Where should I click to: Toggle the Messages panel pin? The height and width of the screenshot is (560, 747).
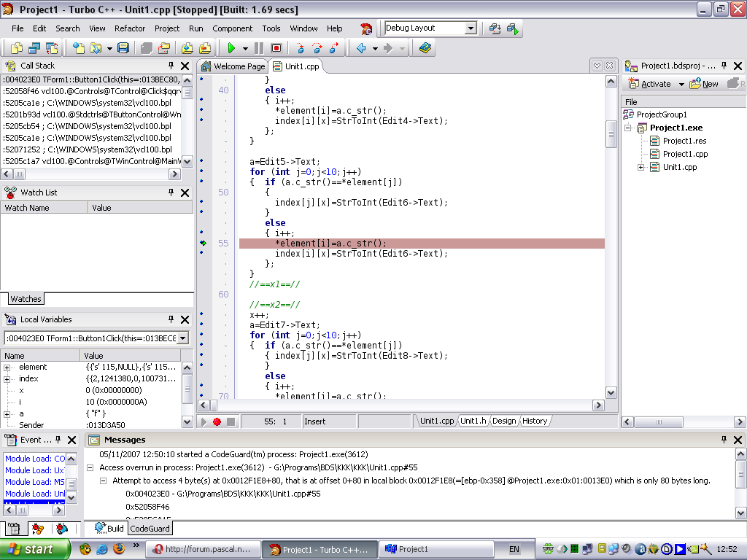click(x=724, y=440)
